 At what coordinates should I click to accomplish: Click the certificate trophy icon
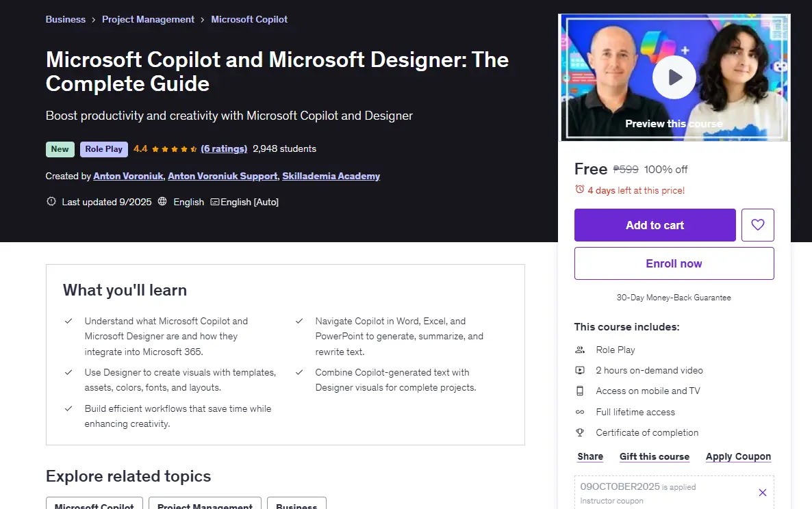pos(580,432)
